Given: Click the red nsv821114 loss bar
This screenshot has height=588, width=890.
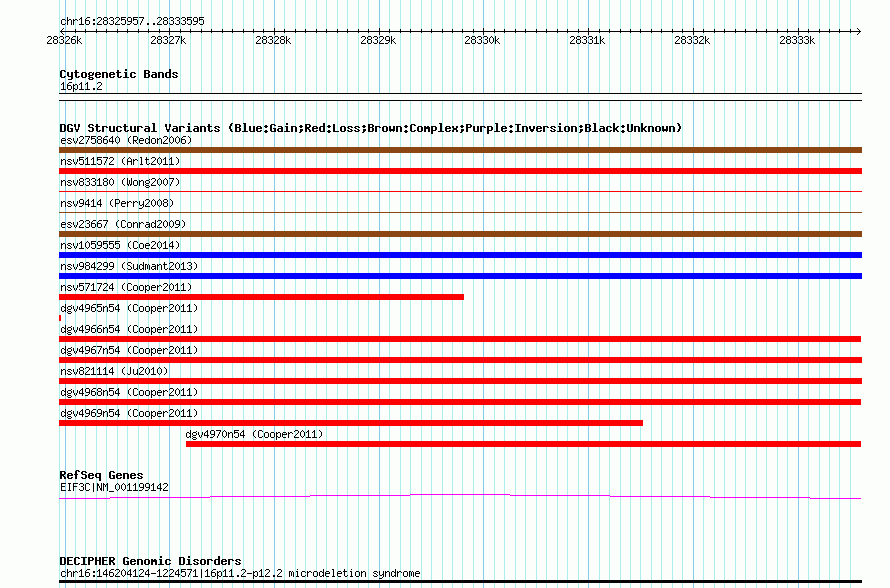Looking at the screenshot, I should coord(460,381).
